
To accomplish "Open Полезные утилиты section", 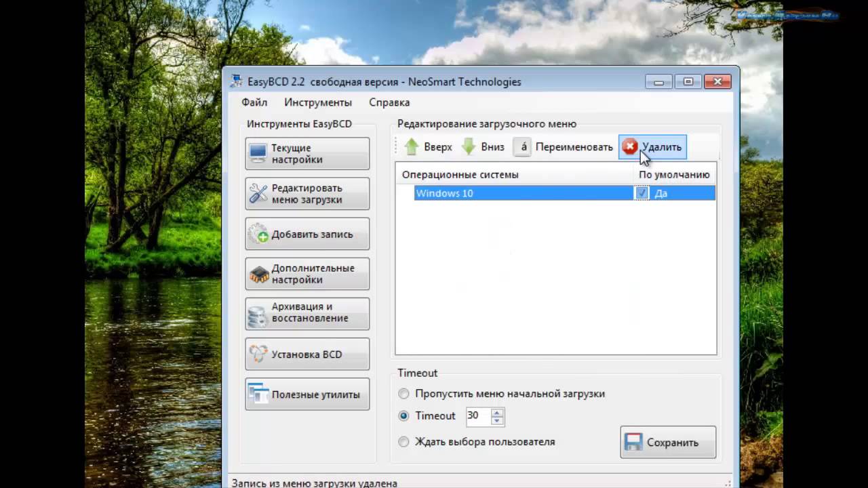I will click(307, 394).
